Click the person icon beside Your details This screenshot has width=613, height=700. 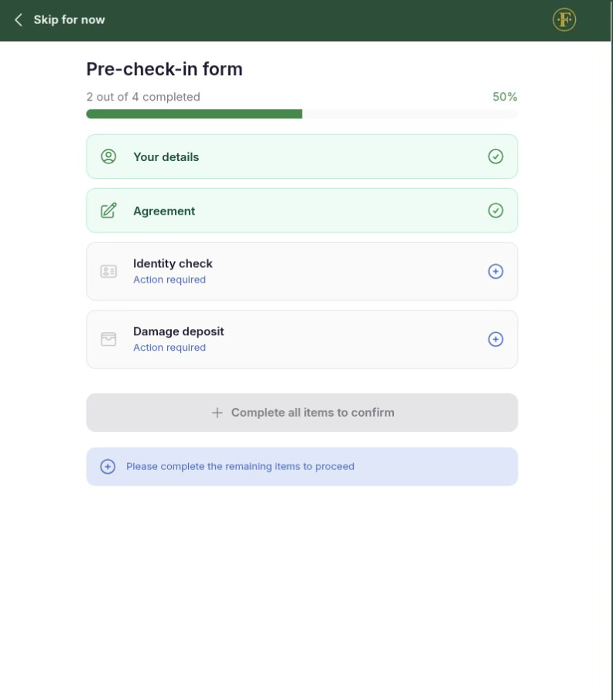point(108,156)
